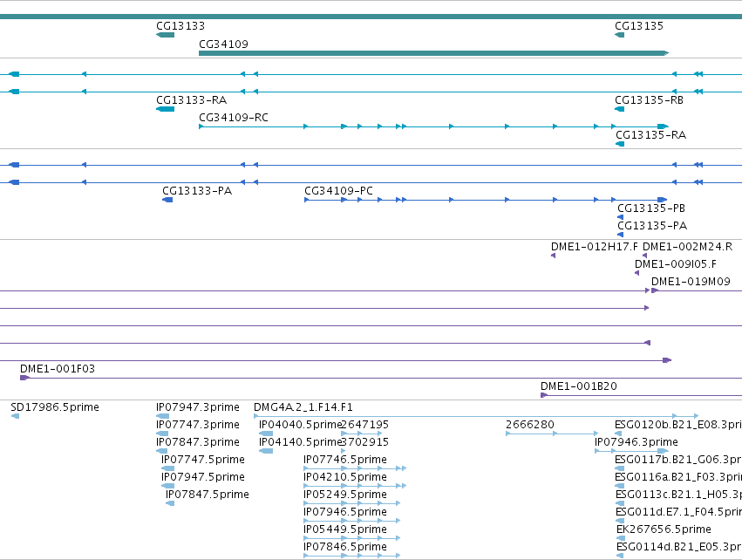Select the CG13133-RA transcript label
The image size is (742, 560).
(x=192, y=100)
